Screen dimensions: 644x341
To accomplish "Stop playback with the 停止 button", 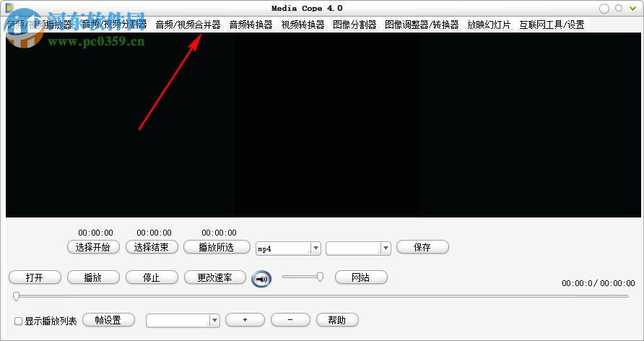I will pos(152,277).
